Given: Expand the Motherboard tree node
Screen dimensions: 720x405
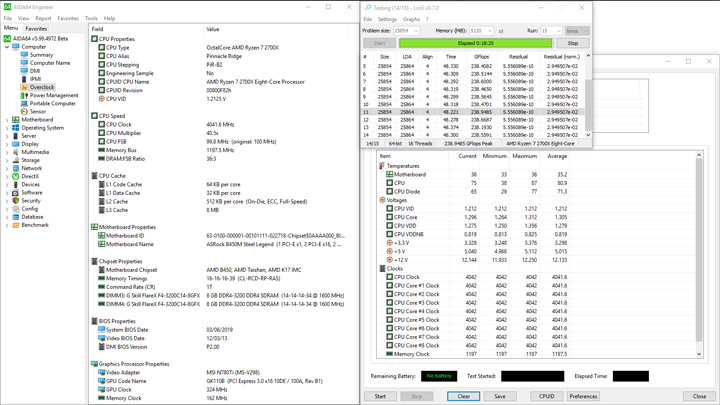Looking at the screenshot, I should pyautogui.click(x=7, y=120).
